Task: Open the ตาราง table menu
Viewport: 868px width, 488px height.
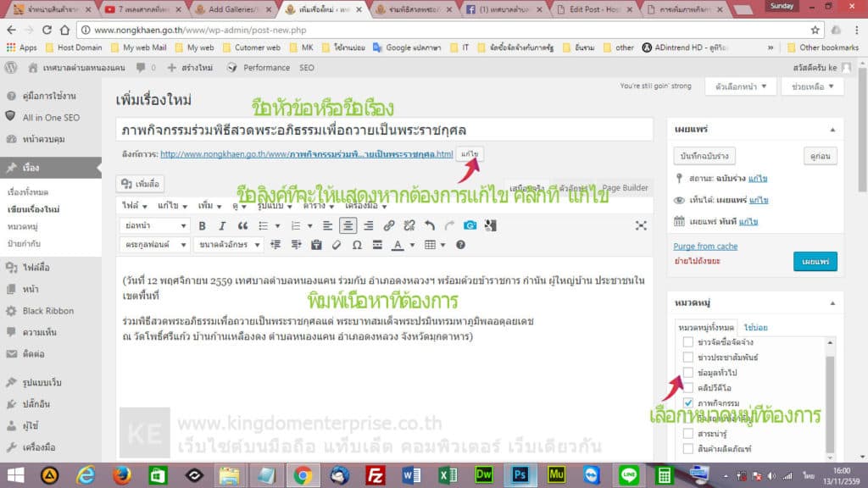Action: tap(431, 244)
